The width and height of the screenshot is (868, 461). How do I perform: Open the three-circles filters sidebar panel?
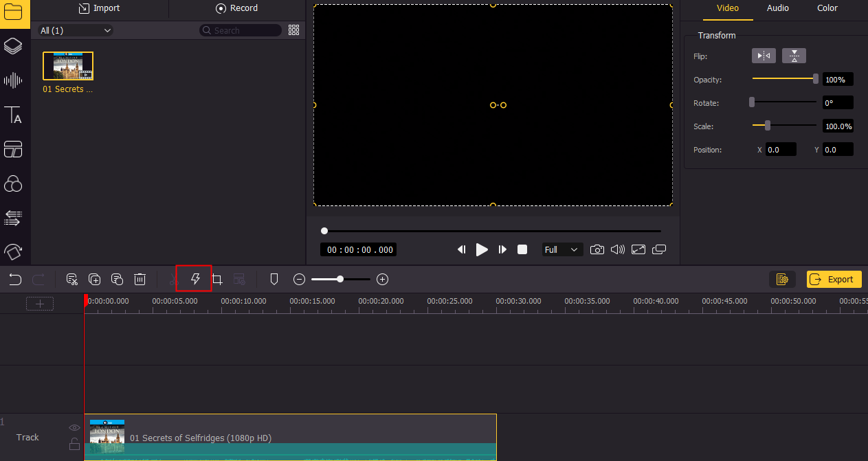[13, 183]
